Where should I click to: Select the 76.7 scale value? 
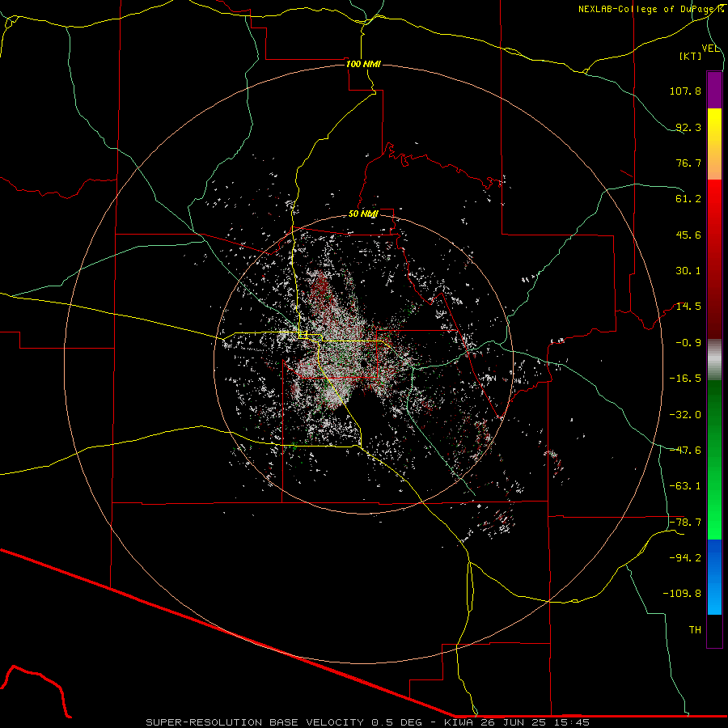click(688, 163)
